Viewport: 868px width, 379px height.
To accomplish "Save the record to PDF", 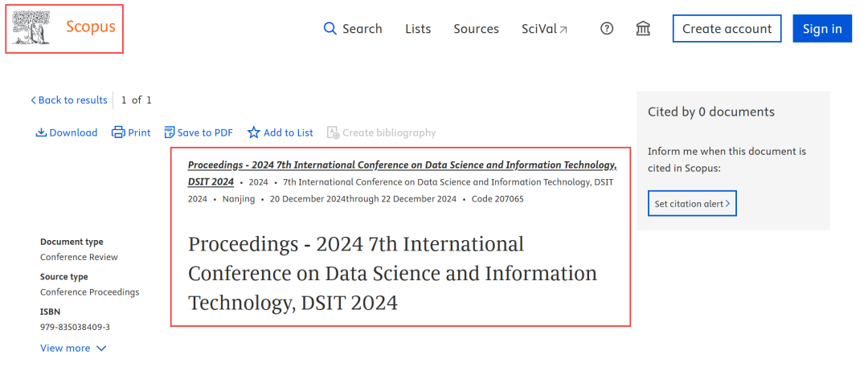I will [199, 132].
